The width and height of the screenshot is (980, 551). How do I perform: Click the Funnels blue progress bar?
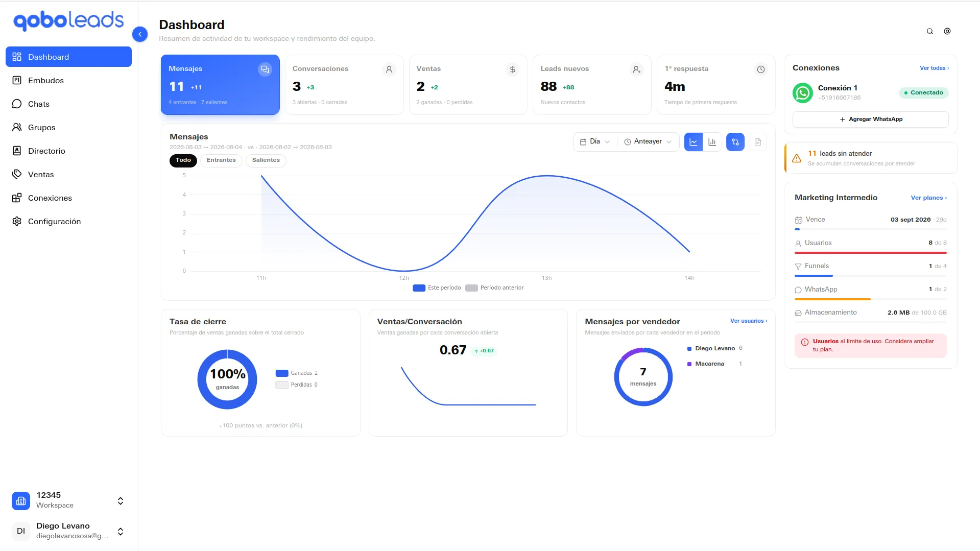[x=814, y=276]
